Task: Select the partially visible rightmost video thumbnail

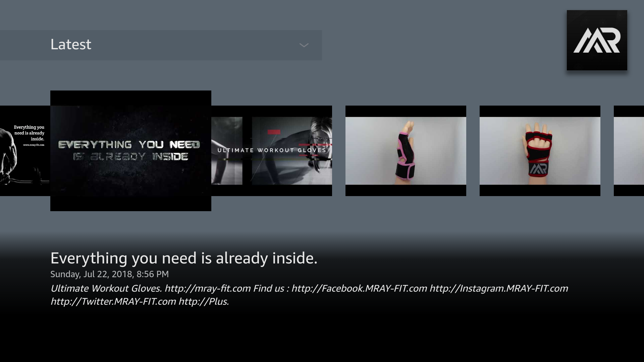Action: click(x=629, y=151)
